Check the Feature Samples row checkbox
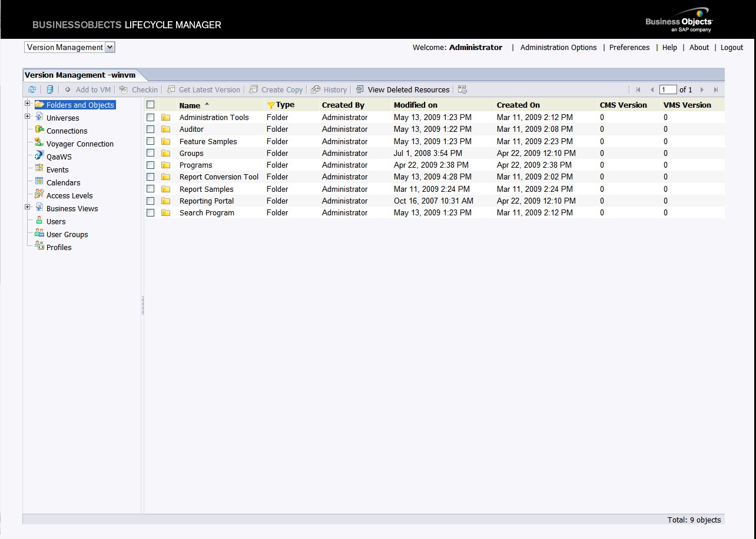756x539 pixels. (151, 141)
